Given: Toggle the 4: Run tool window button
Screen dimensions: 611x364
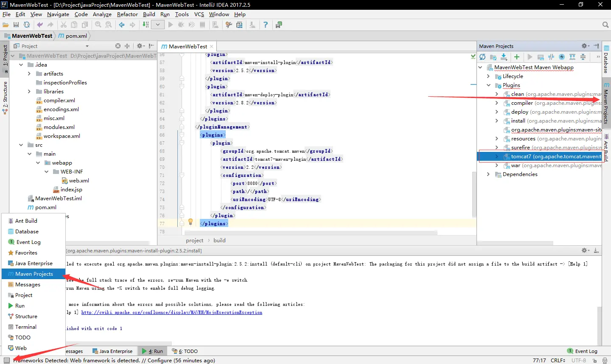Looking at the screenshot, I should [152, 351].
